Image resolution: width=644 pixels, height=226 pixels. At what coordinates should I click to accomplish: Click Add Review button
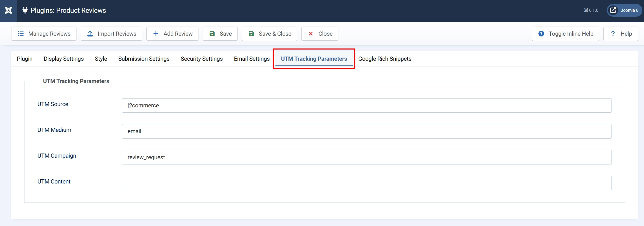click(172, 34)
